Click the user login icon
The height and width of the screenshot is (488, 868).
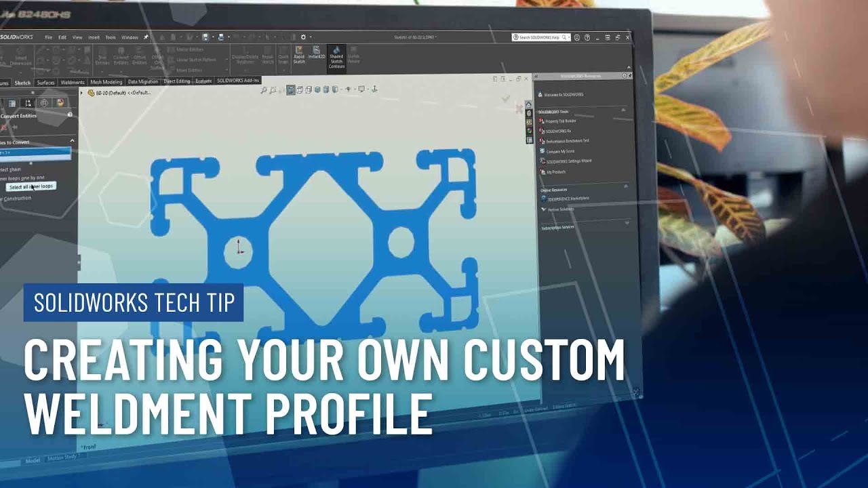tap(577, 37)
